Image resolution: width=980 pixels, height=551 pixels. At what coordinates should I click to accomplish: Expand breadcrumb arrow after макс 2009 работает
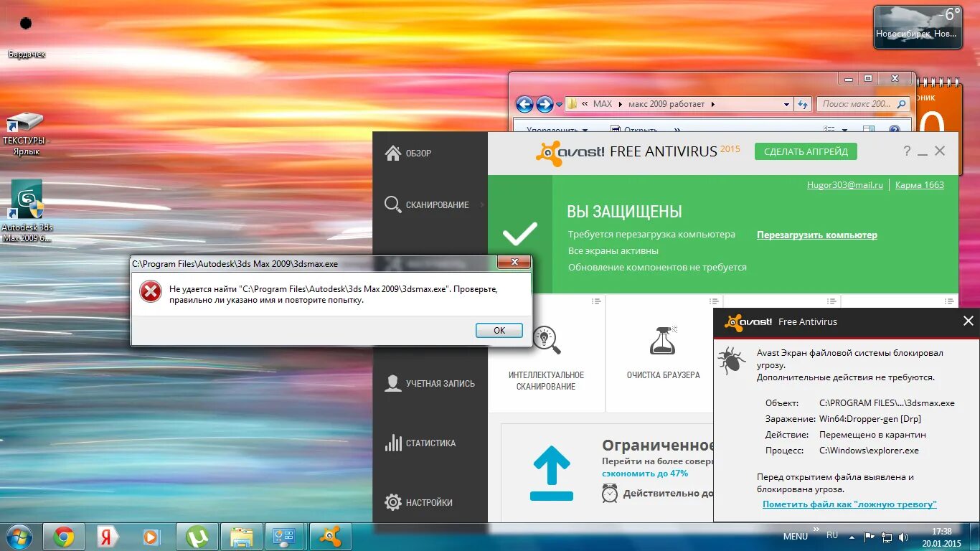pos(713,104)
